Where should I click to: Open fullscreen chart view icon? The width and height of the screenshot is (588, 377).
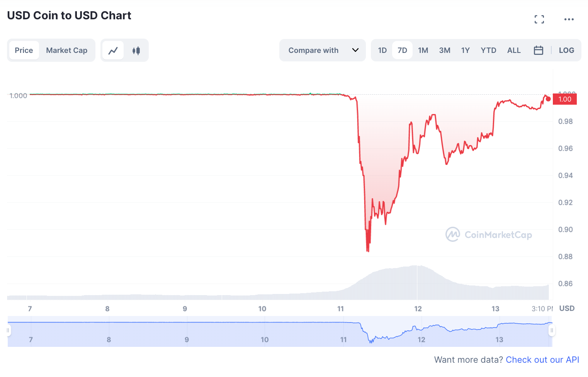539,19
